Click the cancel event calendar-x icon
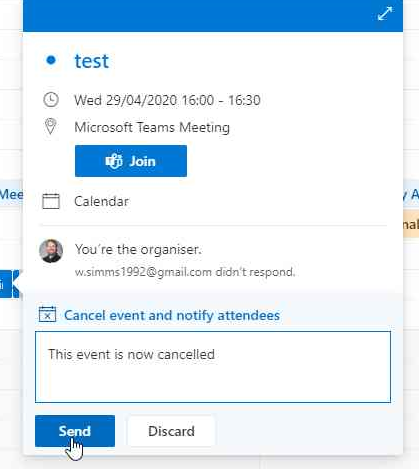This screenshot has height=469, width=419. click(47, 314)
